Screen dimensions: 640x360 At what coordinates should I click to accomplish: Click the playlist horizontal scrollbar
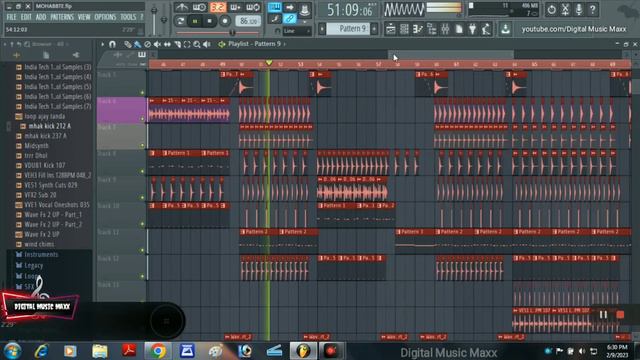pyautogui.click(x=451, y=55)
